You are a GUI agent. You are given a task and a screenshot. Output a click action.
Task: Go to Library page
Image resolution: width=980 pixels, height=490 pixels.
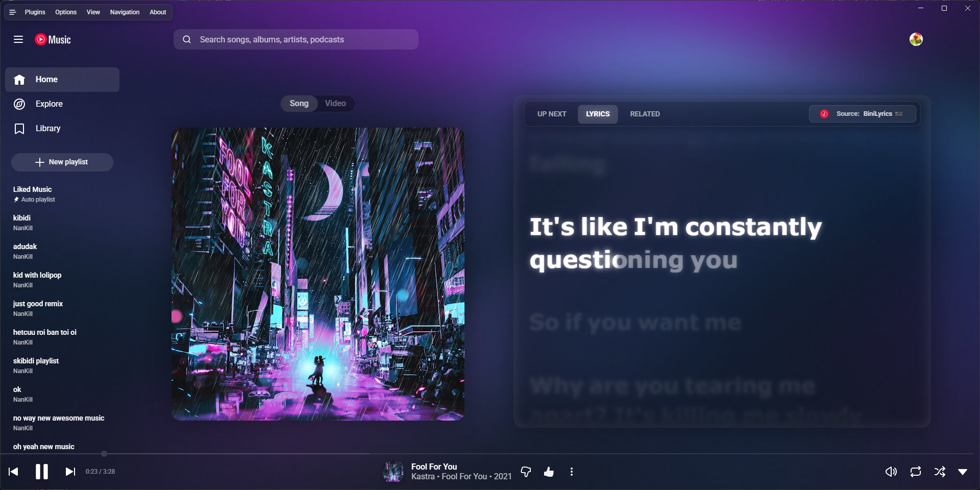tap(62, 129)
